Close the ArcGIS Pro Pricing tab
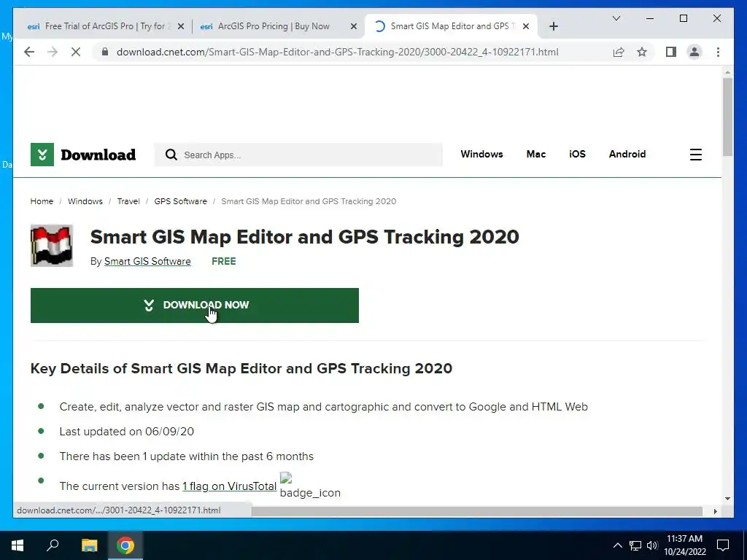Viewport: 747px width, 560px height. click(354, 26)
